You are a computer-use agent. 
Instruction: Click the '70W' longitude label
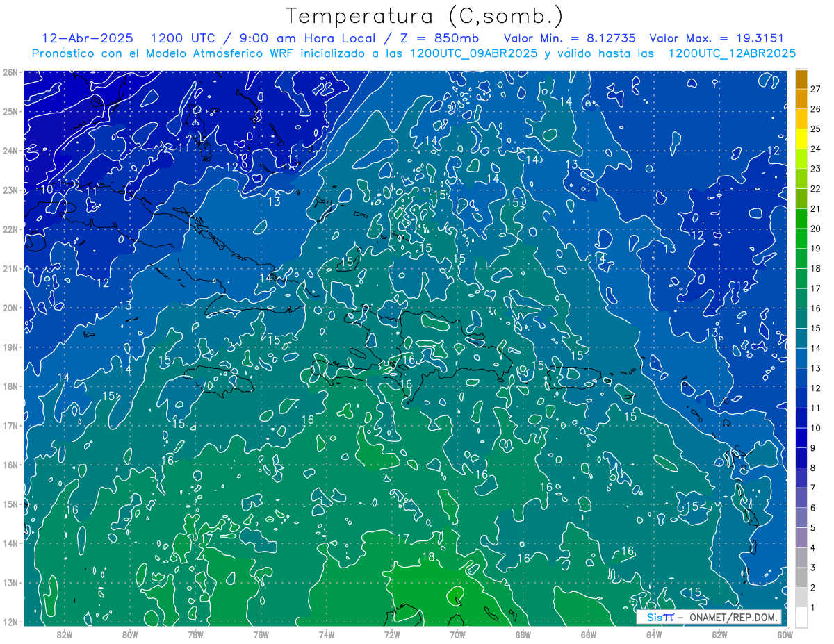coord(457,634)
